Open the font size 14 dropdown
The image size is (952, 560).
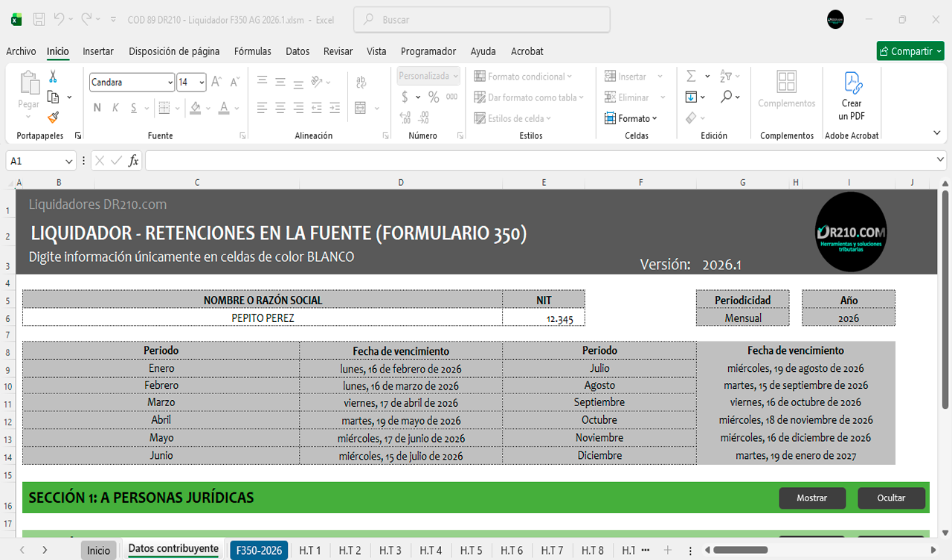pos(202,83)
